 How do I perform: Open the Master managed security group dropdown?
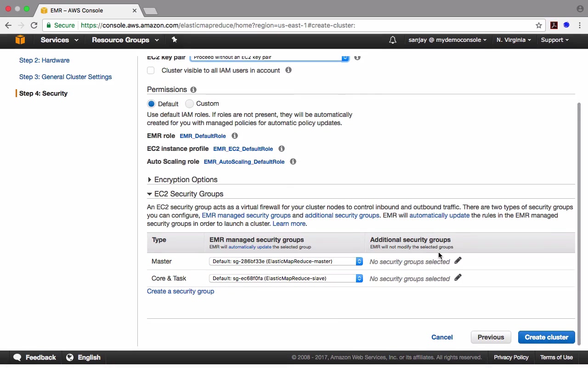[x=286, y=261]
